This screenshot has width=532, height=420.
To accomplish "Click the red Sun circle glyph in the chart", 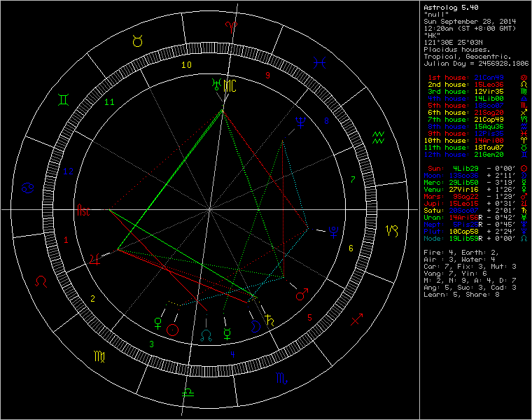I will click(x=173, y=330).
